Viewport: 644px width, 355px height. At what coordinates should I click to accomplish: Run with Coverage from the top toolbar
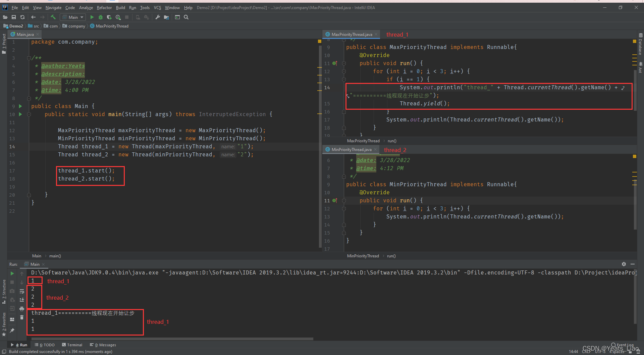[109, 17]
